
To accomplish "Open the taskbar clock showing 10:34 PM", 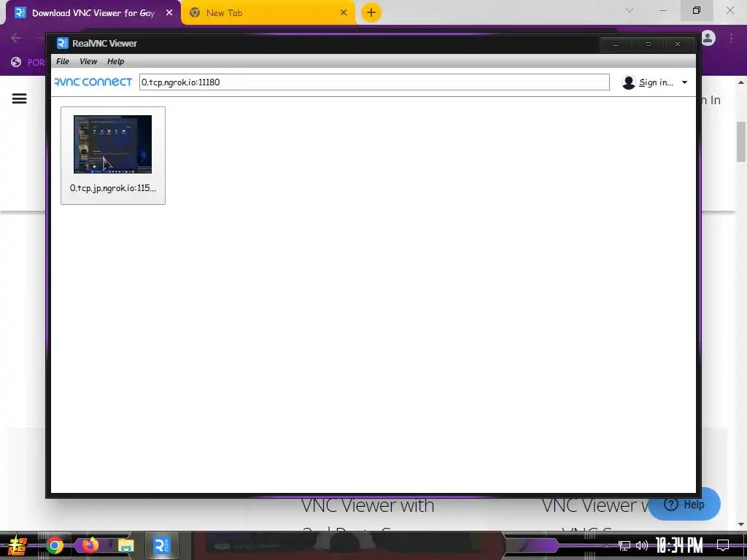I will (679, 545).
